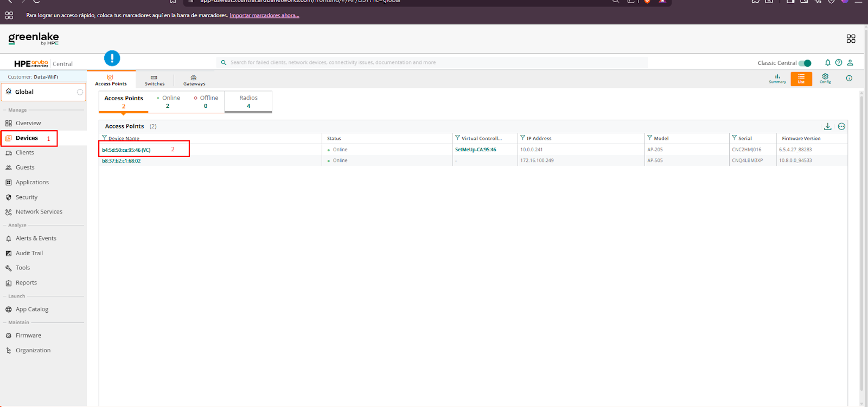Open Tools in the sidebar
The image size is (868, 407).
pyautogui.click(x=23, y=268)
